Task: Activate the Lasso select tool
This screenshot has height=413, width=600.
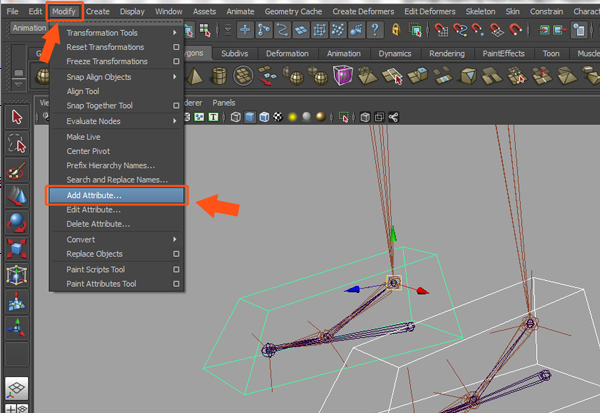Action: click(x=17, y=143)
